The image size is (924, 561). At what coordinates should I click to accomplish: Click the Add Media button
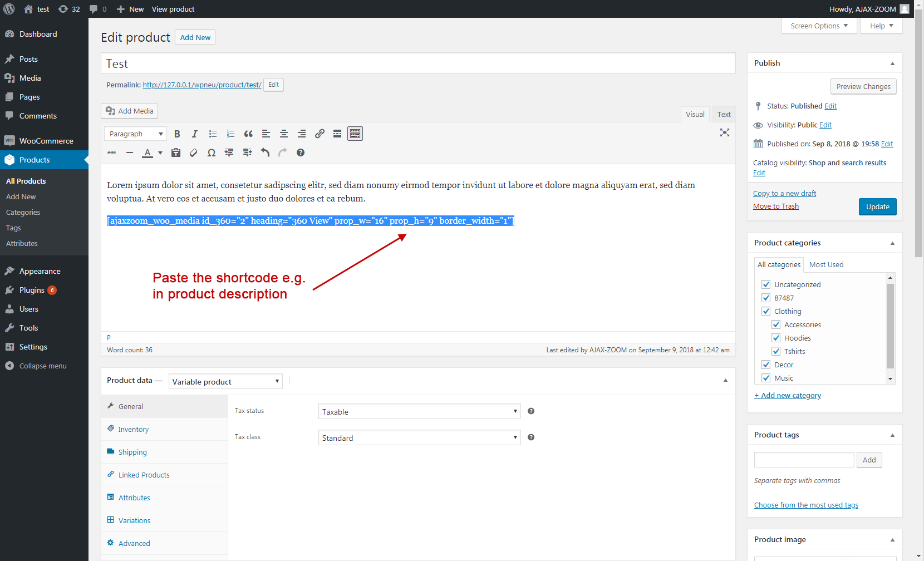tap(129, 111)
